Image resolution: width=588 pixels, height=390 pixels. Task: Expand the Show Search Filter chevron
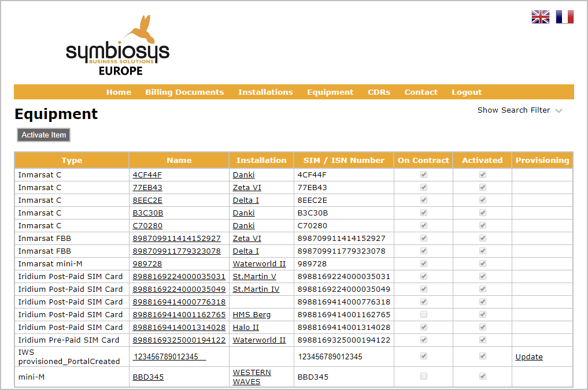pyautogui.click(x=559, y=111)
